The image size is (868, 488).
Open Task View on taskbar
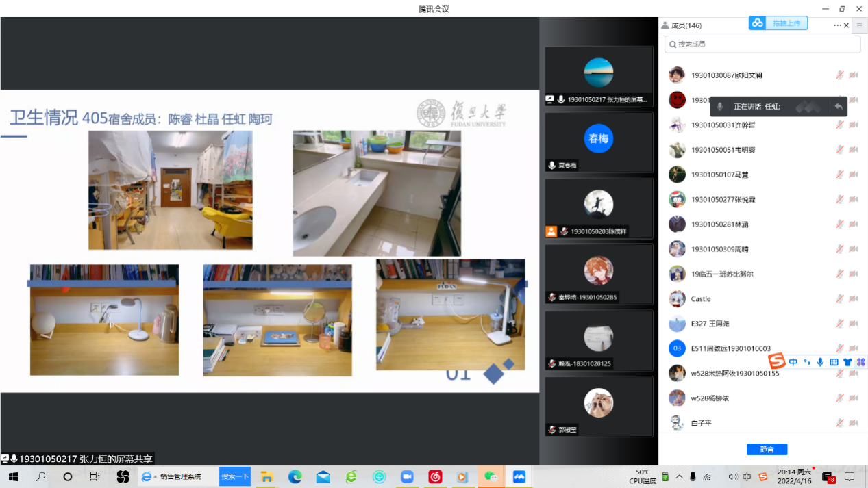pos(95,476)
